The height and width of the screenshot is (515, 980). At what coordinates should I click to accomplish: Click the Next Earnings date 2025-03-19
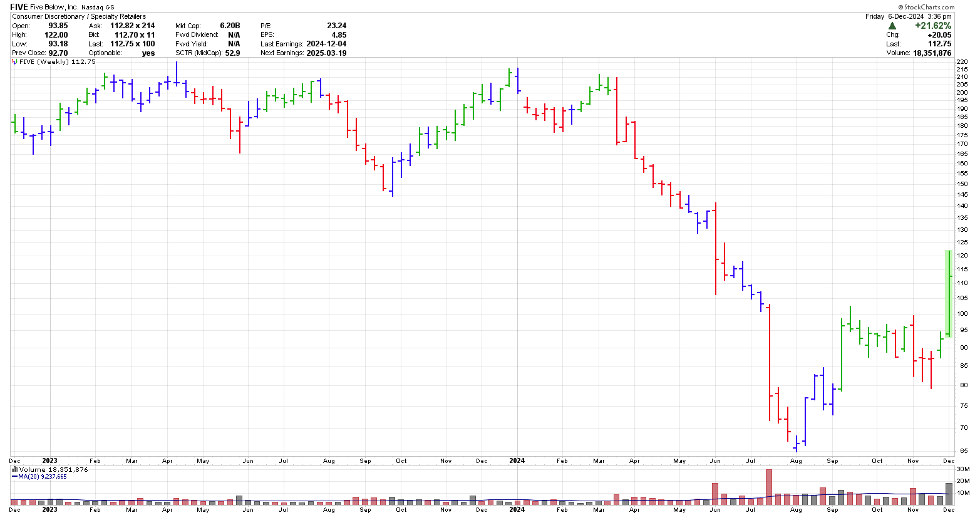(x=326, y=53)
